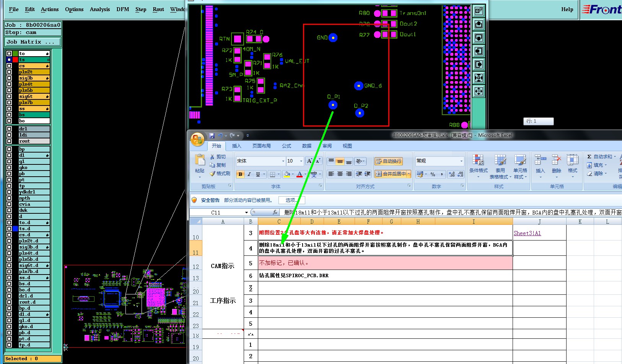Toggle the checkbox for layer ss

(x=9, y=109)
